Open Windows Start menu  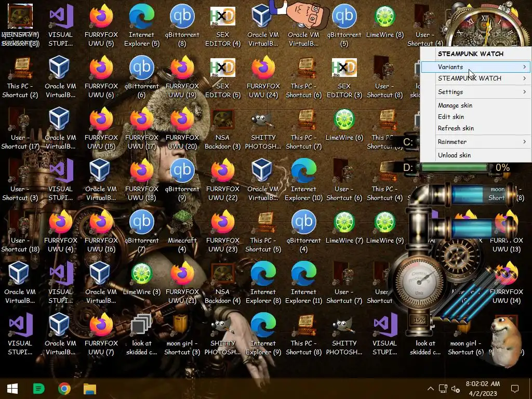click(12, 389)
